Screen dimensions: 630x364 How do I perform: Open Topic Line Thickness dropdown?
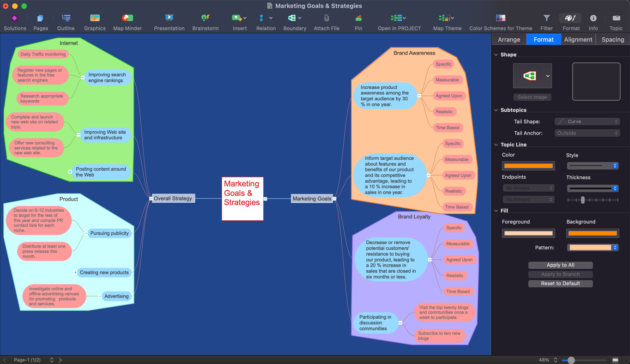(x=593, y=188)
